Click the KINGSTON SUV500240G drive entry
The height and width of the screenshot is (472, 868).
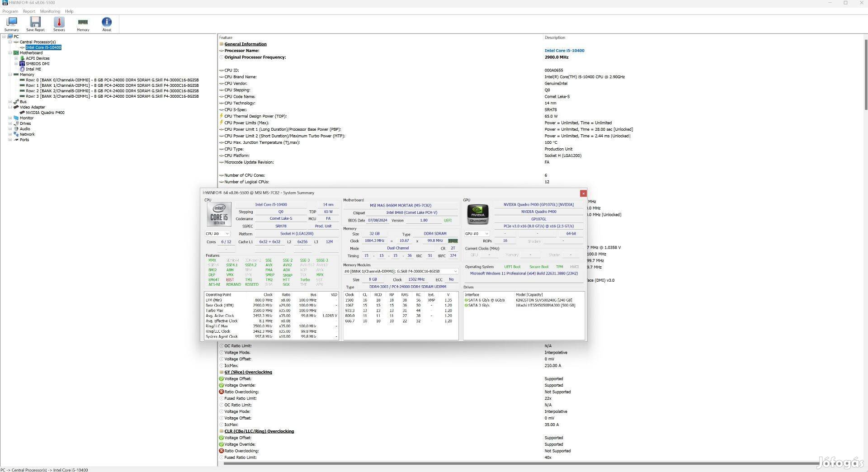(544, 300)
